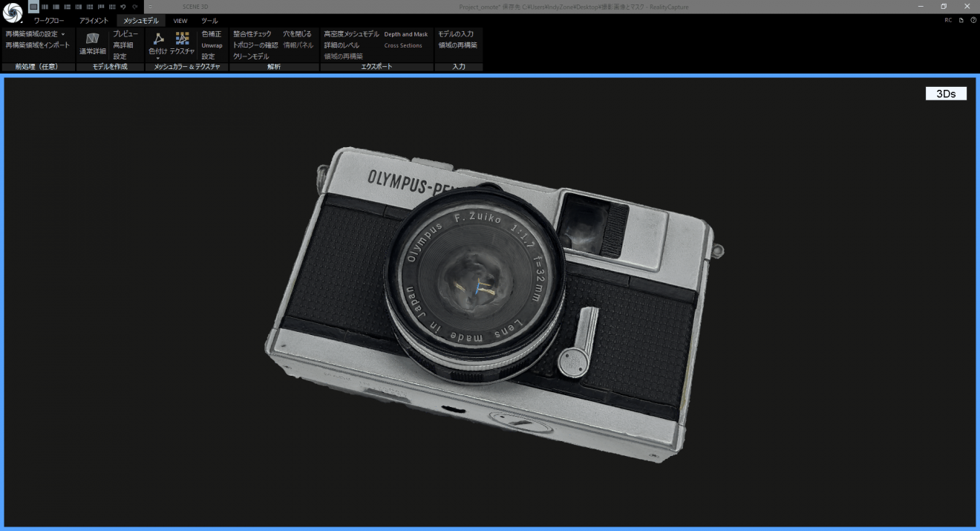Open the help question mark icon

click(x=973, y=20)
